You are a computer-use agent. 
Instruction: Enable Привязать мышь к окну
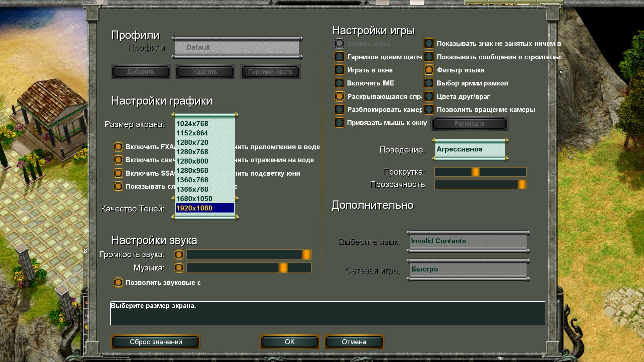click(339, 123)
